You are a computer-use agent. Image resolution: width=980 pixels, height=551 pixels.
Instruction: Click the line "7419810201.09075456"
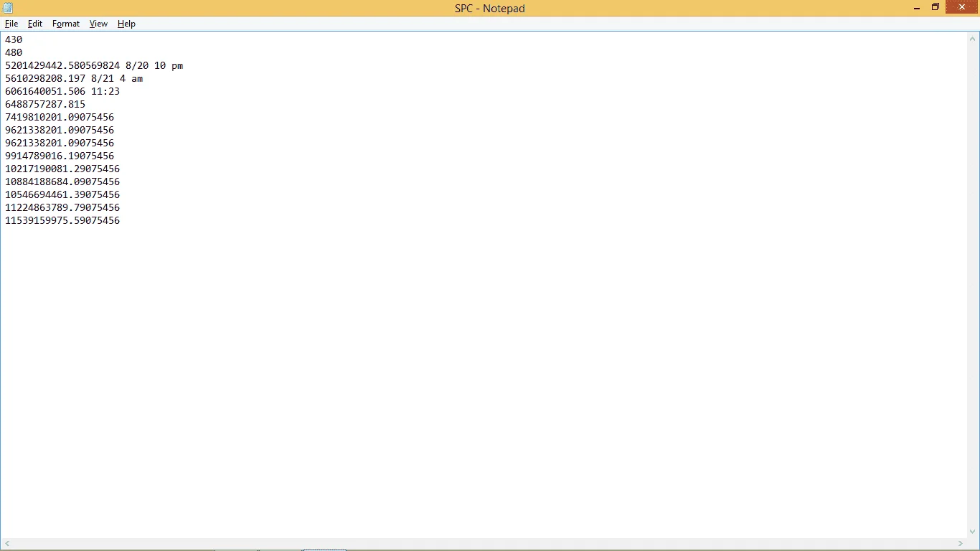(x=60, y=117)
